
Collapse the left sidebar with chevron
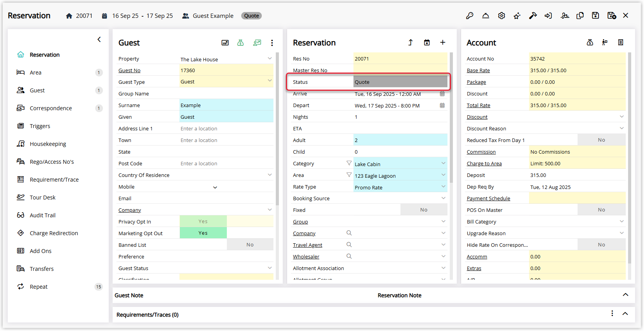click(x=99, y=39)
